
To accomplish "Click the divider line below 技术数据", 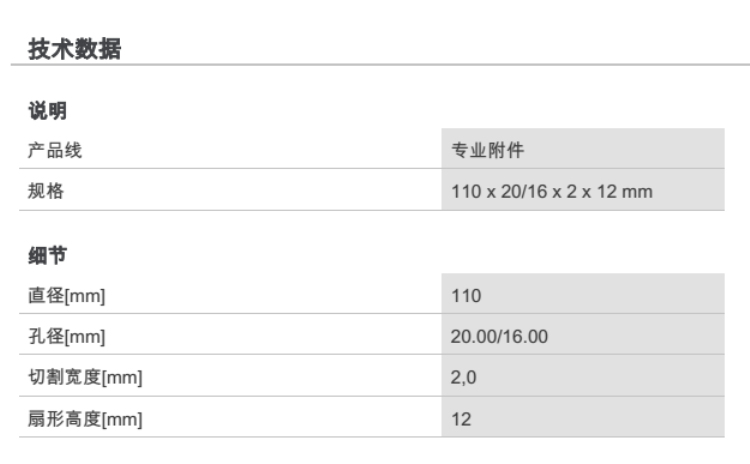I will click(x=380, y=66).
